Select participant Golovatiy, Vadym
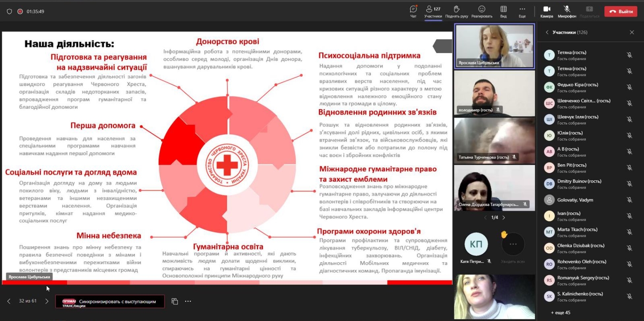 click(x=588, y=200)
